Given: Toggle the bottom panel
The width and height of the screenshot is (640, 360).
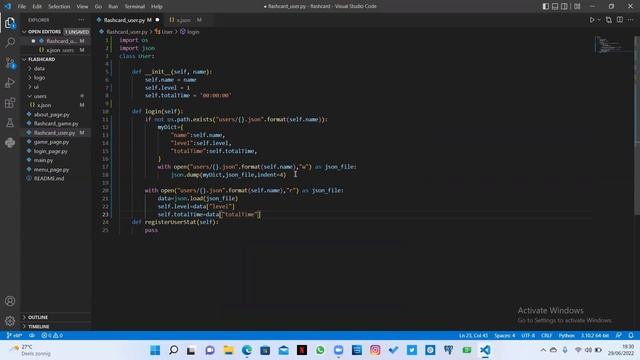Looking at the screenshot, I should point(555,6).
